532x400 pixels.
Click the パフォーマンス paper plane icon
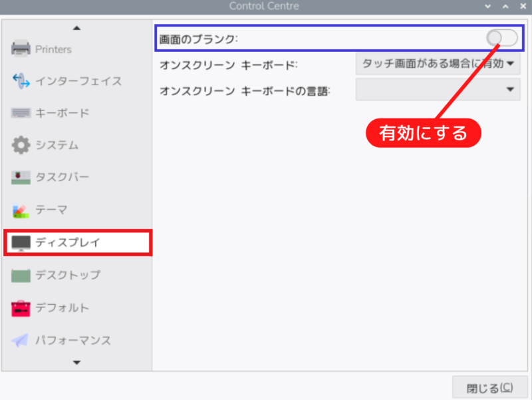(x=21, y=340)
